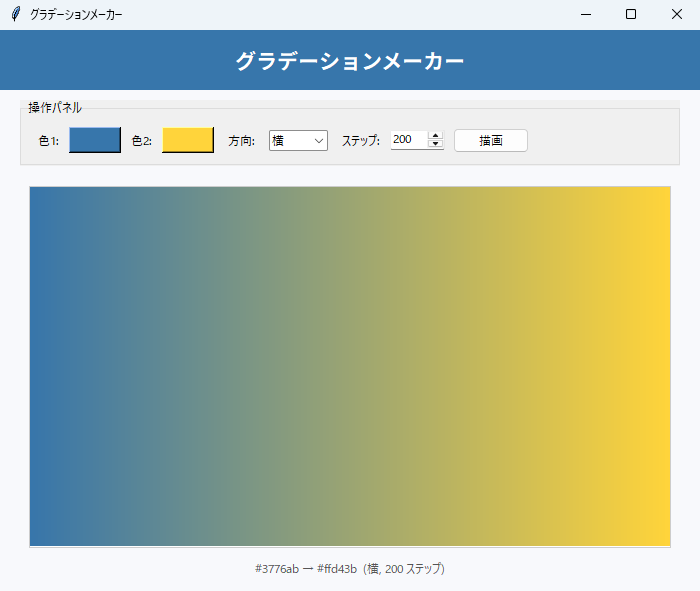Viewport: 700px width, 591px height.
Task: Maximize the グラデーションメーカー window
Action: (631, 14)
